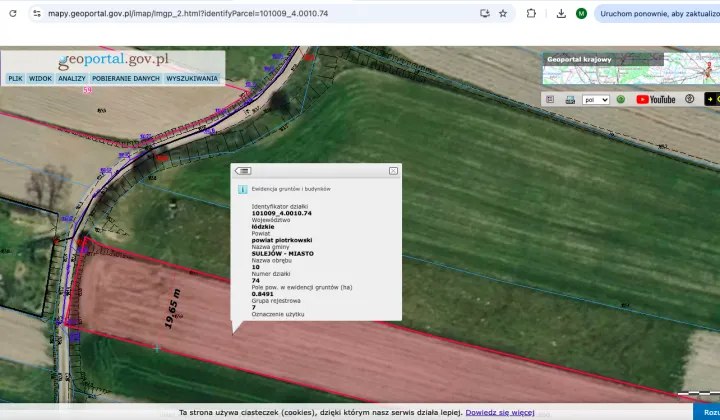Open the 'Dowiedz się więcej' cookies link

500,412
